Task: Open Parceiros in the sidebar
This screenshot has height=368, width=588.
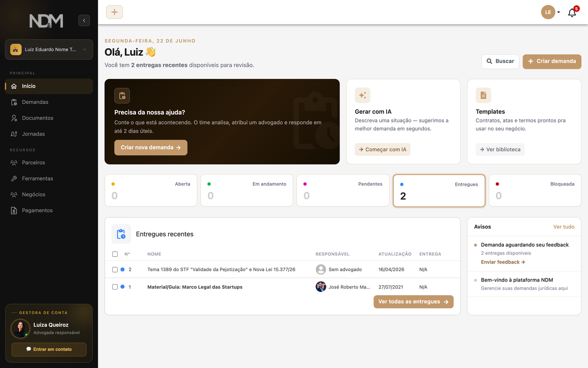Action: tap(49, 163)
